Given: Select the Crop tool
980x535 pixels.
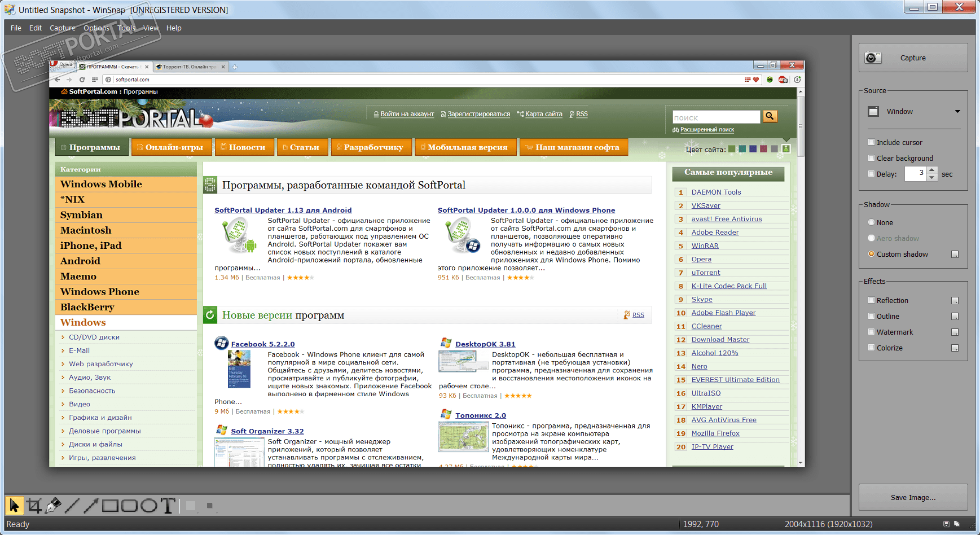Looking at the screenshot, I should point(34,505).
